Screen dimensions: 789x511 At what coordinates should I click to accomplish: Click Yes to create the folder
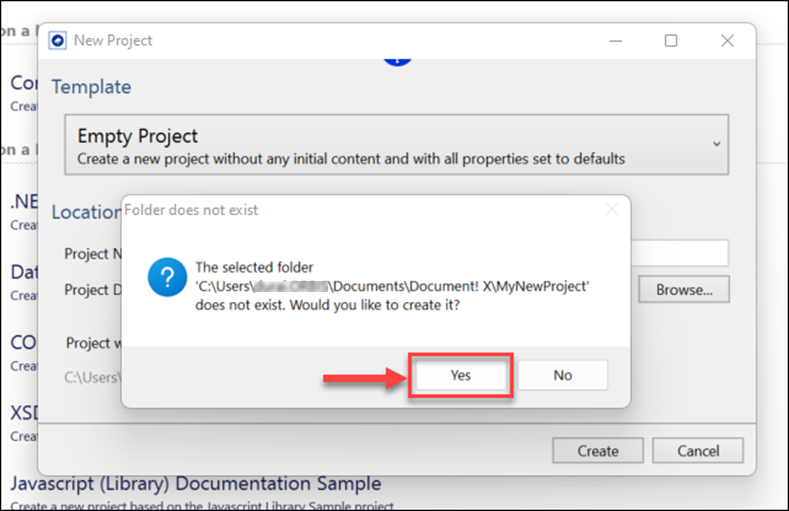point(460,375)
